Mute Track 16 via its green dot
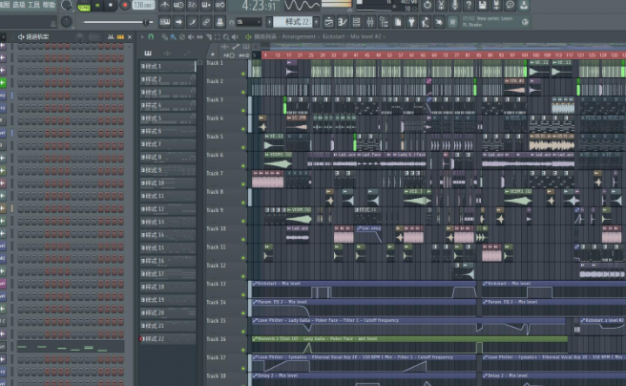 243,350
